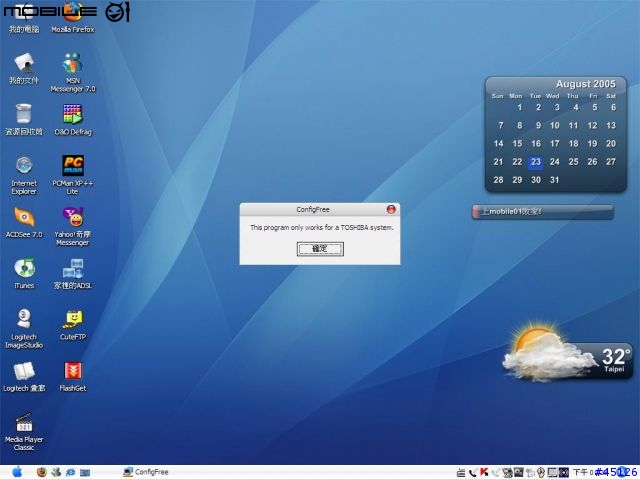Launch FlashGet desktop shortcut

click(x=73, y=376)
